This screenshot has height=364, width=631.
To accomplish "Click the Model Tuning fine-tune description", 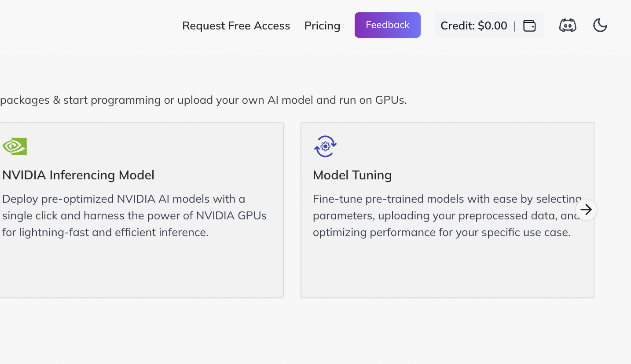I will point(447,215).
